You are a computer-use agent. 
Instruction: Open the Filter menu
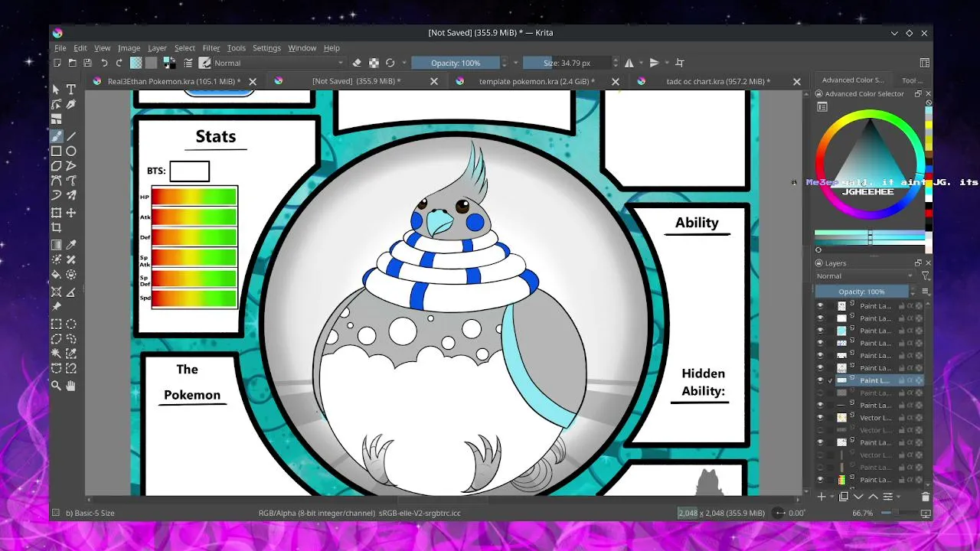coord(211,47)
